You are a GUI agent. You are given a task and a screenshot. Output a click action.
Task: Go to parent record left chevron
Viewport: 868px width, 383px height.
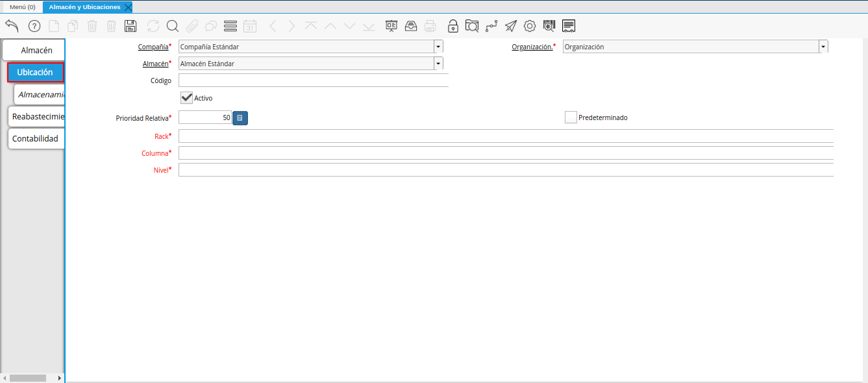(273, 26)
